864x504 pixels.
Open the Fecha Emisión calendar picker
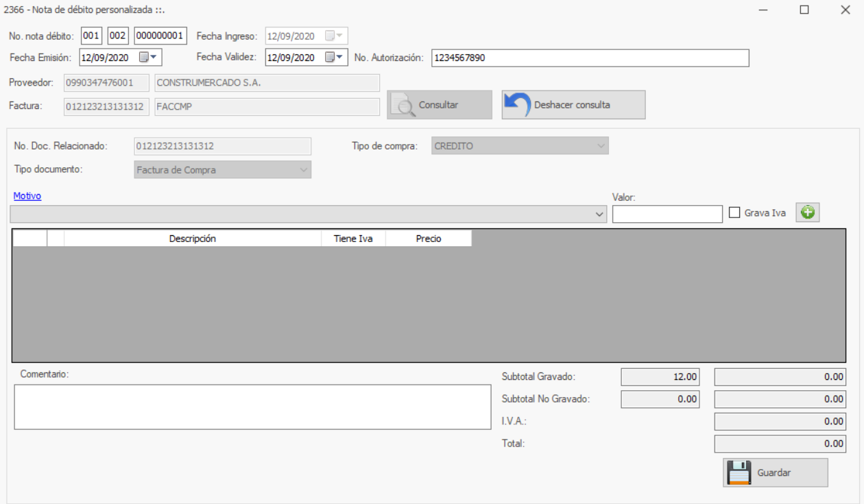pyautogui.click(x=149, y=58)
